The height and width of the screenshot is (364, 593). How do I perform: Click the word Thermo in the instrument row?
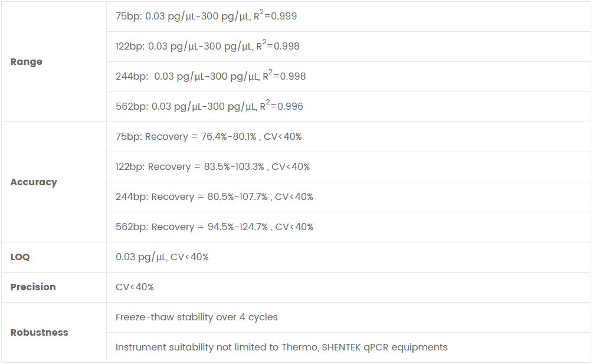(x=299, y=347)
